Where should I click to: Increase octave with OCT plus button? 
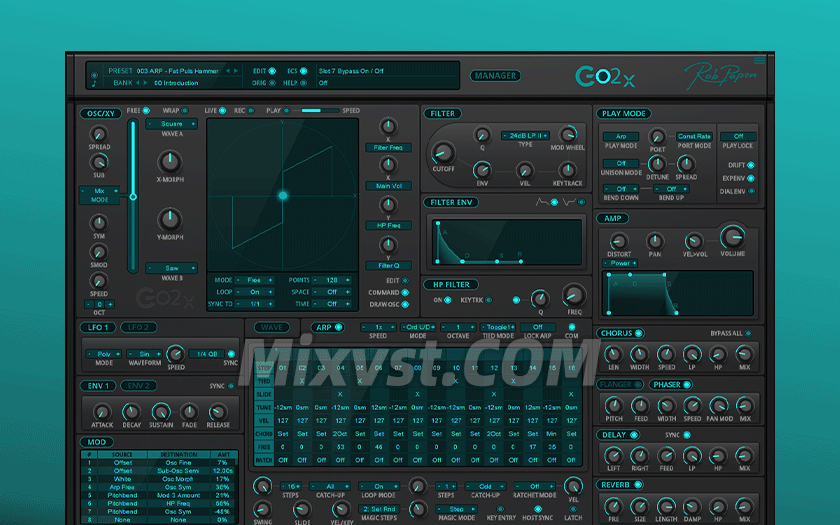(x=110, y=304)
